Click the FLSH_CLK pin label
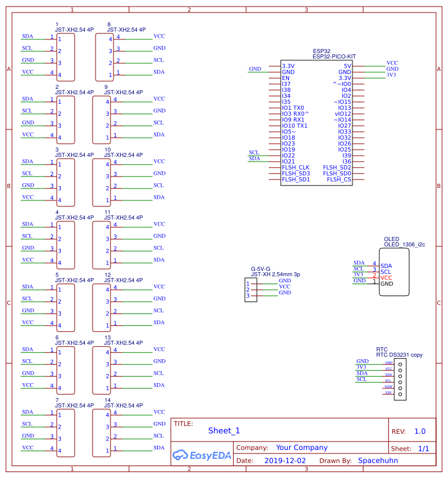This screenshot has height=478, width=448. [x=296, y=167]
